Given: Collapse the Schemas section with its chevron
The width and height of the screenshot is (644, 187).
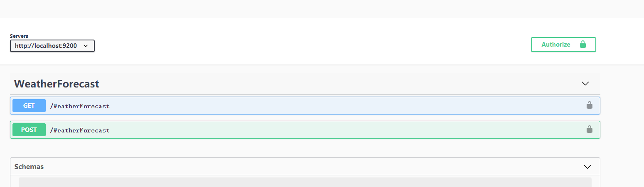Looking at the screenshot, I should [x=587, y=167].
